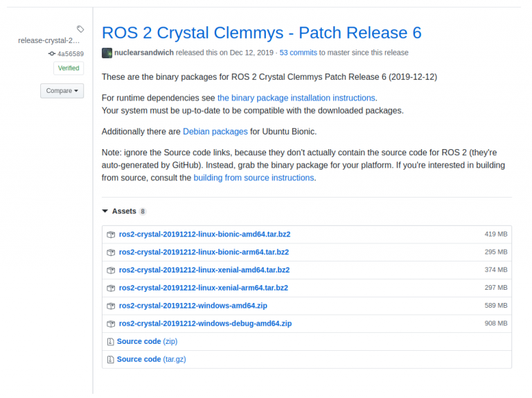Viewport: 532px width, 398px height.
Task: Click file icon beside Source code (tar.gz)
Action: tap(110, 360)
